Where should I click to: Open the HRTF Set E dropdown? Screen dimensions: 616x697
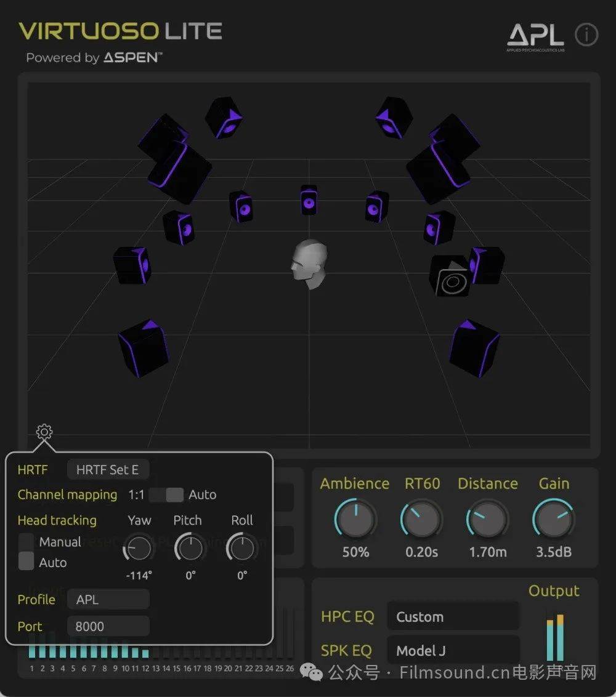pos(108,470)
